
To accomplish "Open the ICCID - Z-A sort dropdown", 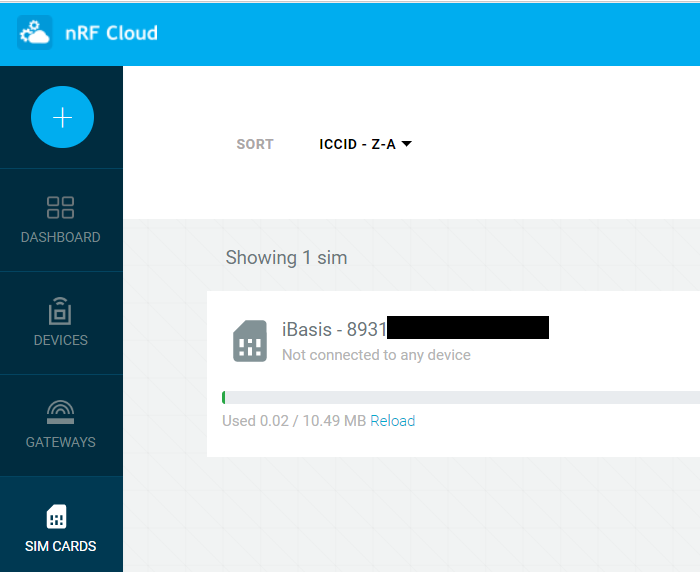I will point(357,144).
